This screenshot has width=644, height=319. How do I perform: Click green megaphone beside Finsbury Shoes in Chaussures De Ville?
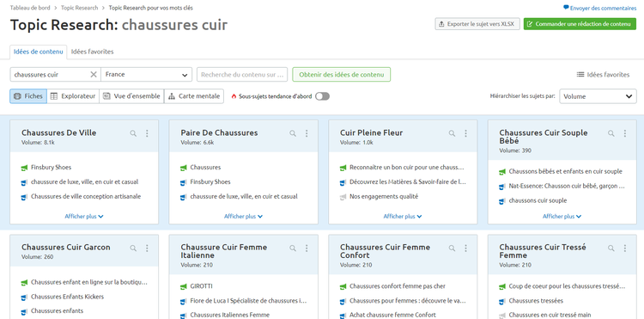click(24, 168)
